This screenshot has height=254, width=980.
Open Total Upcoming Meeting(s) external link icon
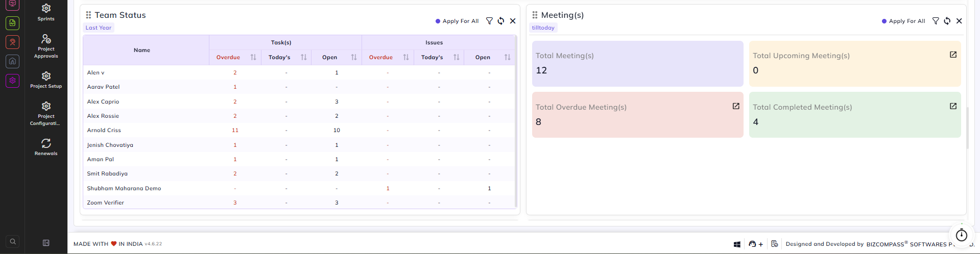pyautogui.click(x=953, y=55)
